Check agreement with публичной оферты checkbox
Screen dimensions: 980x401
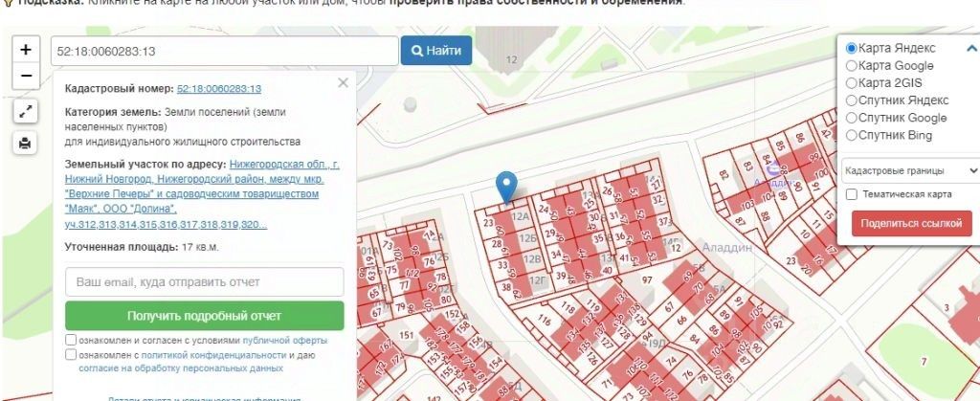pos(71,341)
